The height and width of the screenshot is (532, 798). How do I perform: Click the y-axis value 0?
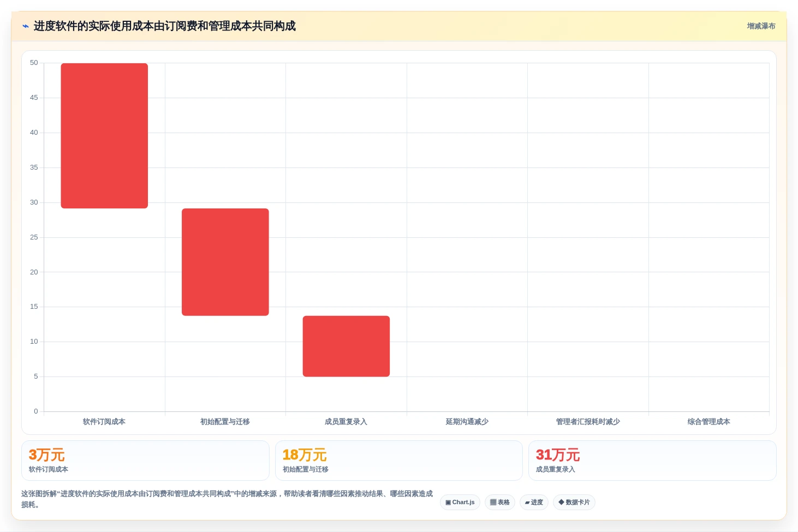click(x=36, y=411)
